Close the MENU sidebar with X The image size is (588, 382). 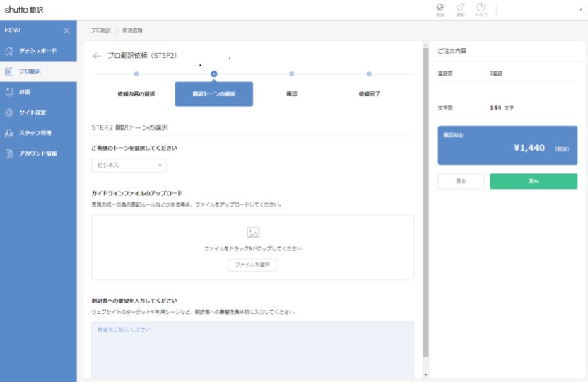point(66,30)
